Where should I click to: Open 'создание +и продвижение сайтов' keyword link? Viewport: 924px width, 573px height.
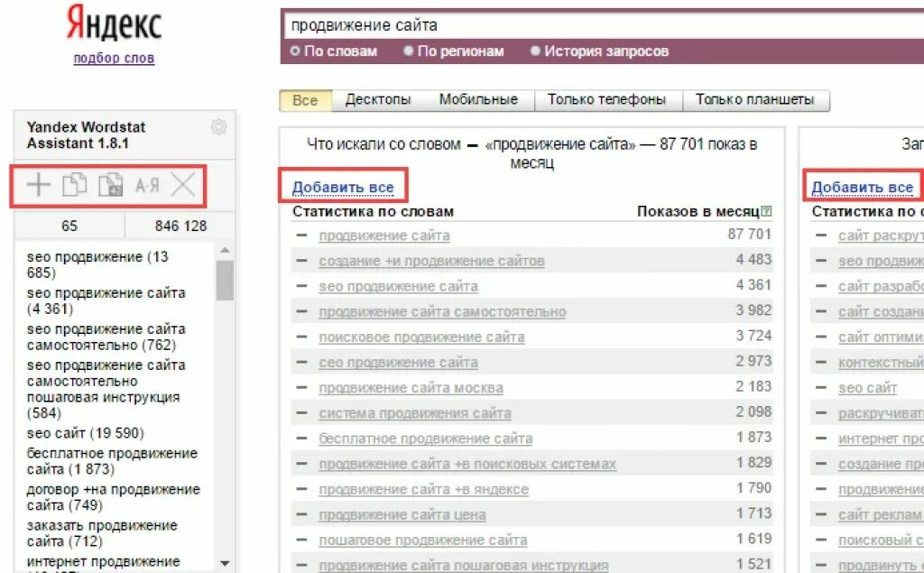(431, 261)
